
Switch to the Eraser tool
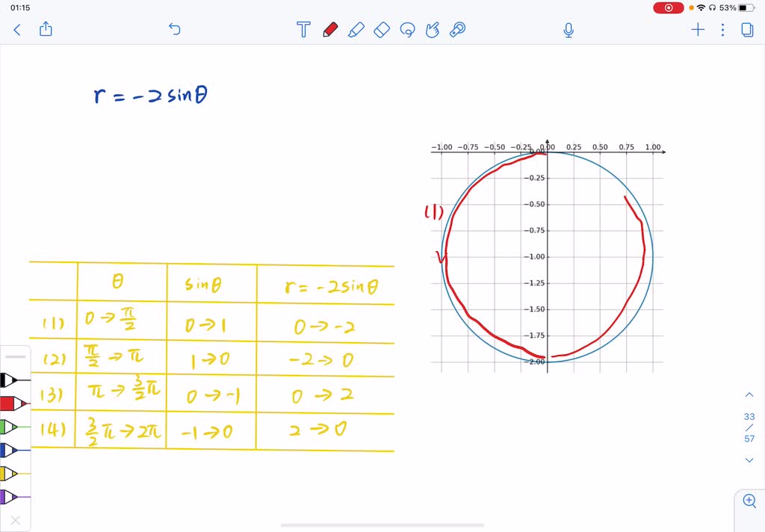coord(382,30)
